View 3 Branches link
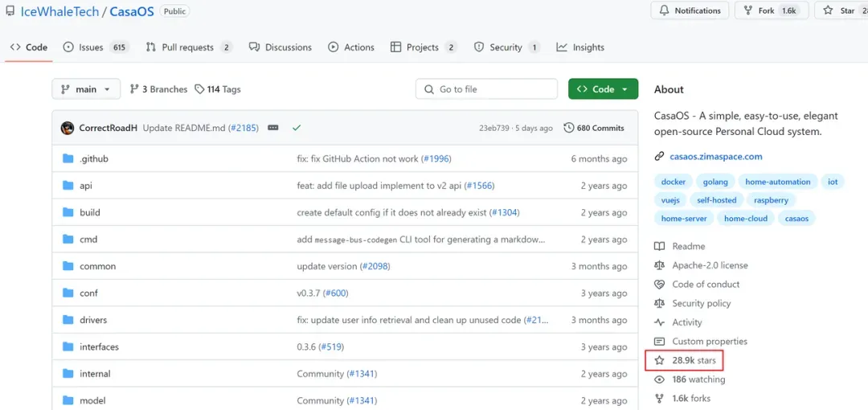The image size is (868, 410). point(158,89)
